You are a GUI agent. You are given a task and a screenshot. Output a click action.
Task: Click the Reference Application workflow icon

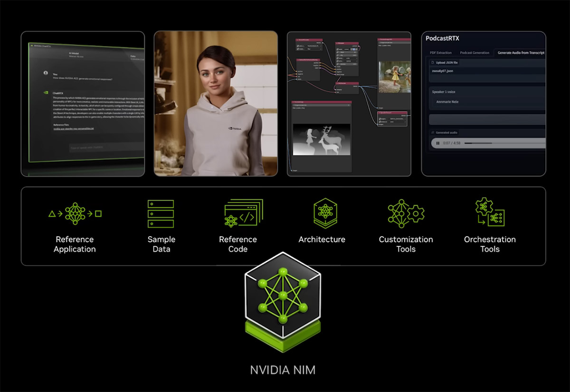point(75,213)
